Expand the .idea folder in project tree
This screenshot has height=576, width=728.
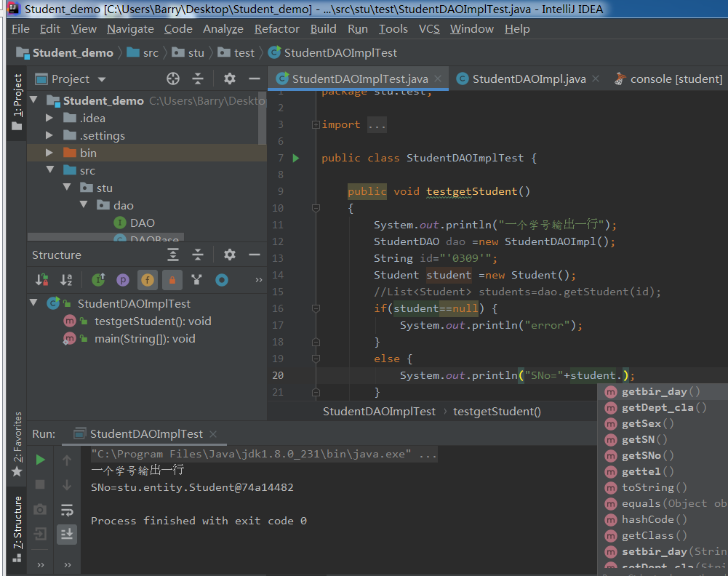coord(49,118)
